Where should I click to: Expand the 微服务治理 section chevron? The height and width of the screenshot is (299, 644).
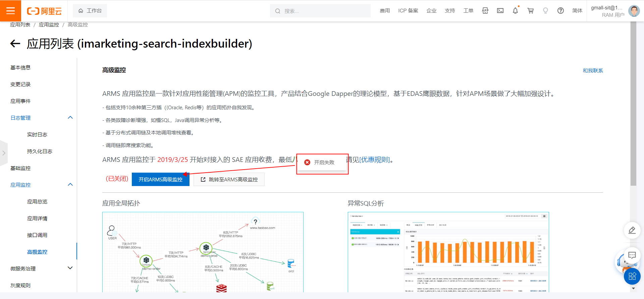pyautogui.click(x=70, y=268)
